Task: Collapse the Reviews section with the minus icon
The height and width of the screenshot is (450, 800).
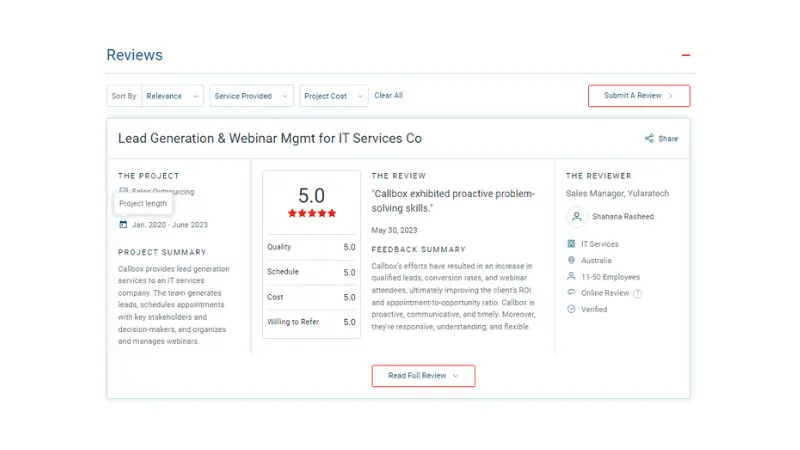Action: click(x=686, y=55)
